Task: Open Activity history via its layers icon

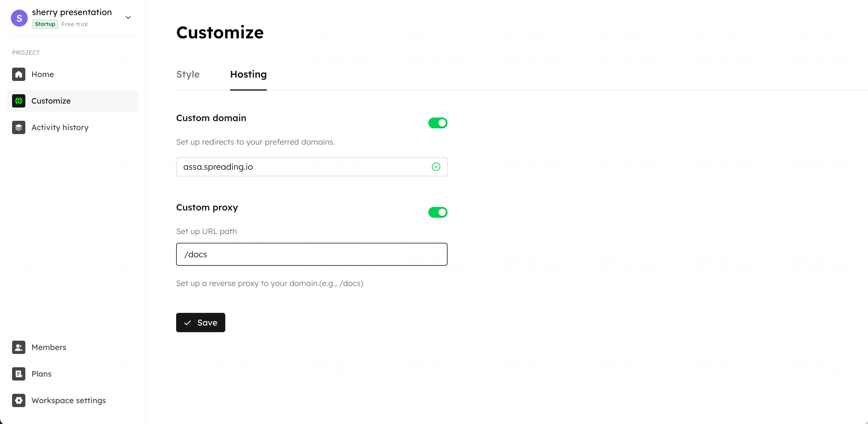Action: pyautogui.click(x=18, y=127)
